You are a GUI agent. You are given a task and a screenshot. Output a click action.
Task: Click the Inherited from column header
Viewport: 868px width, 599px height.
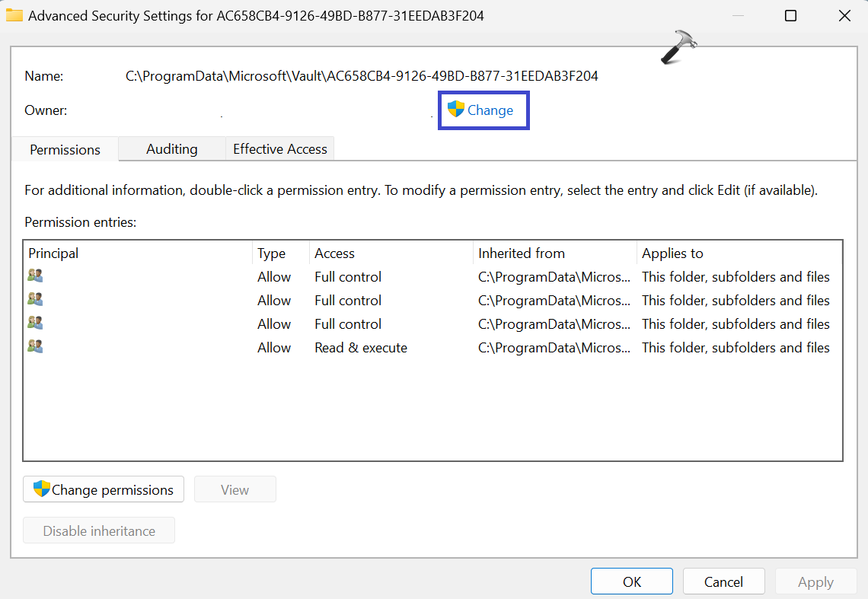[x=522, y=253]
